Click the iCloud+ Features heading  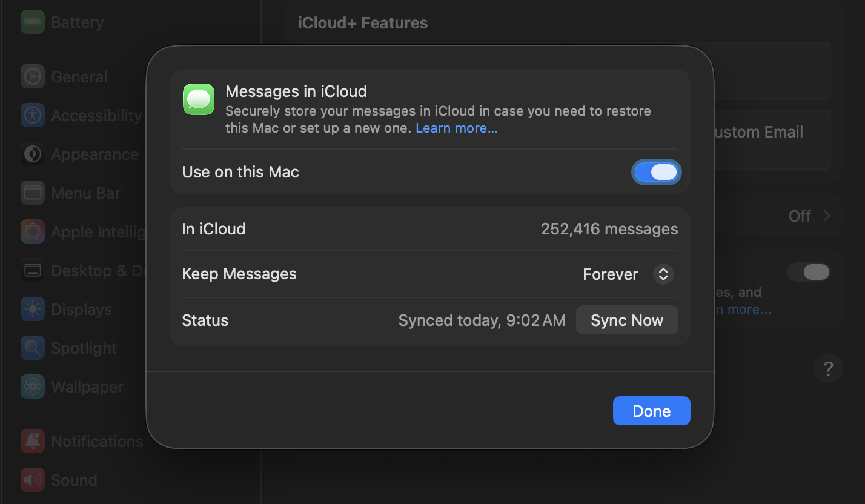(x=363, y=23)
